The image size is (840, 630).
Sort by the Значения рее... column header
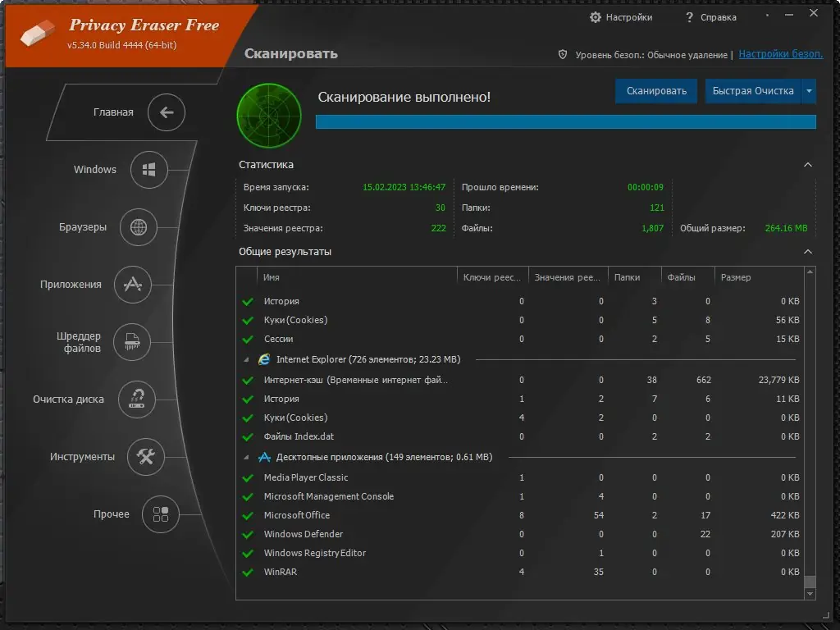568,277
